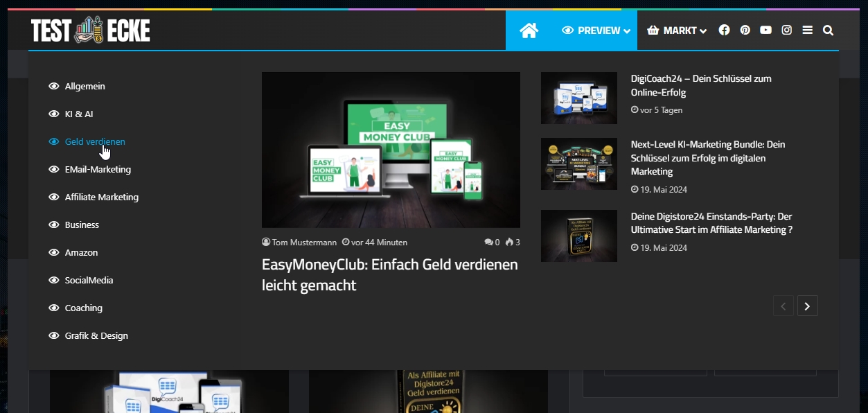Select the Amazon category

click(73, 252)
